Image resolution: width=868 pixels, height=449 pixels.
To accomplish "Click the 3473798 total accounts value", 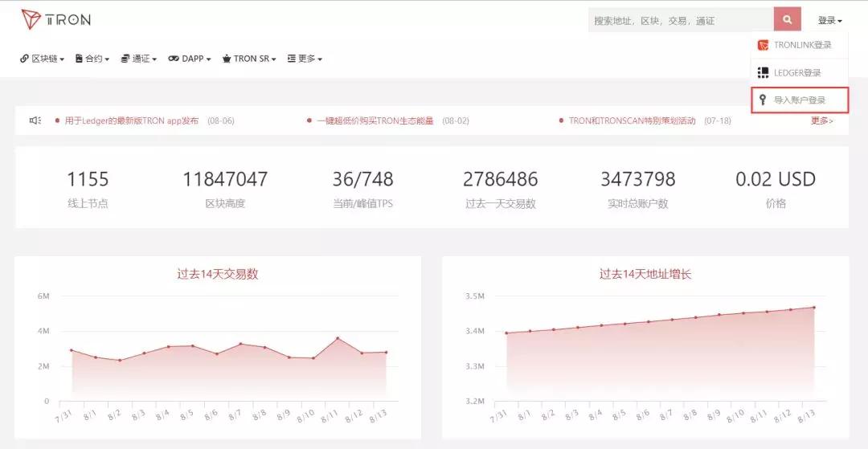I will (637, 179).
